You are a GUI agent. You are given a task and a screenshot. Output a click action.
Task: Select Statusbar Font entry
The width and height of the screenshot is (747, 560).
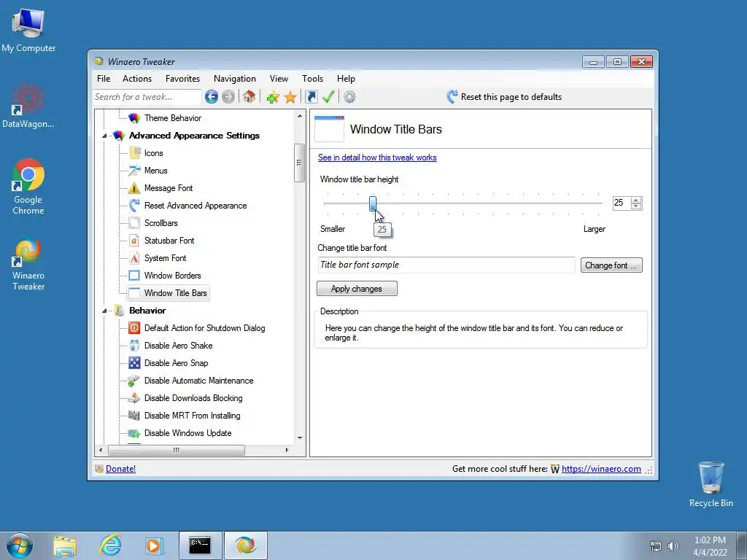pyautogui.click(x=169, y=241)
